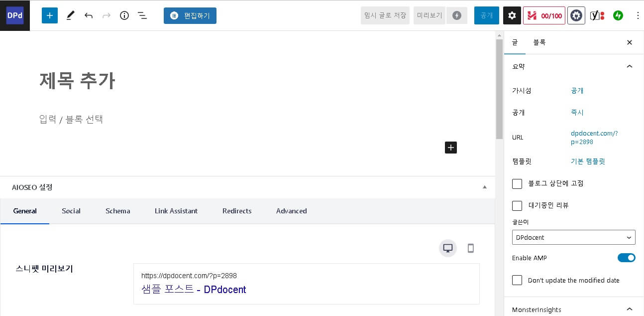Image resolution: width=644 pixels, height=316 pixels.
Task: Collapse the MonsterInsights panel
Action: tap(630, 310)
